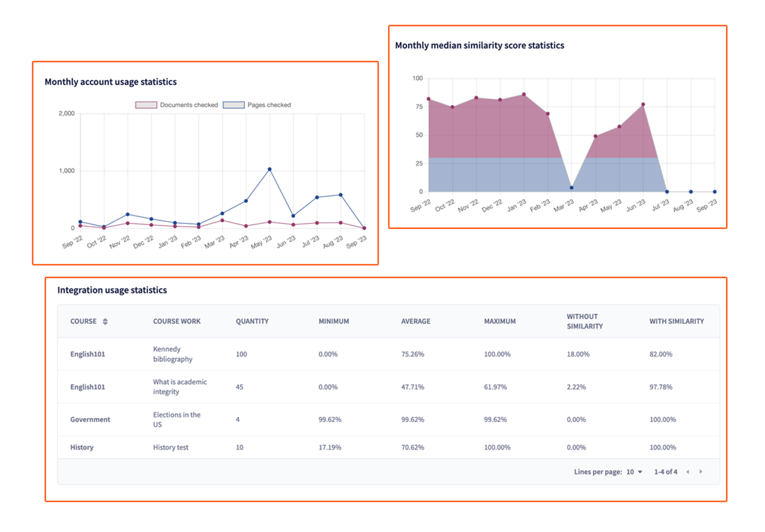Image resolution: width=765 pixels, height=532 pixels.
Task: Click English101 in academic integrity row
Action: (x=87, y=387)
